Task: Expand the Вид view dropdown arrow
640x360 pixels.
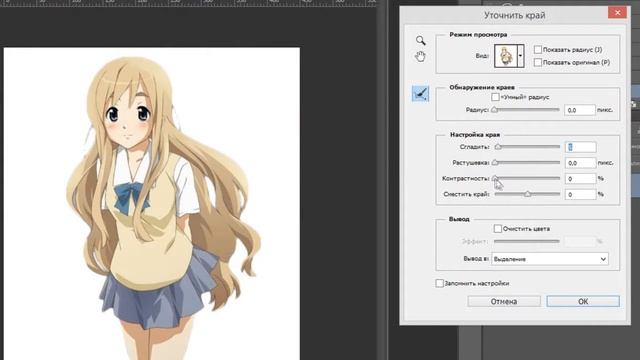Action: tap(520, 56)
